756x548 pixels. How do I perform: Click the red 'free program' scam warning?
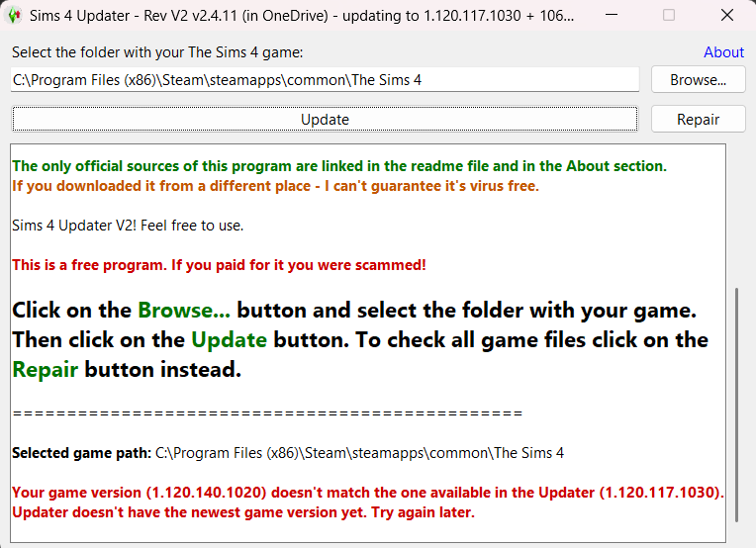(219, 265)
